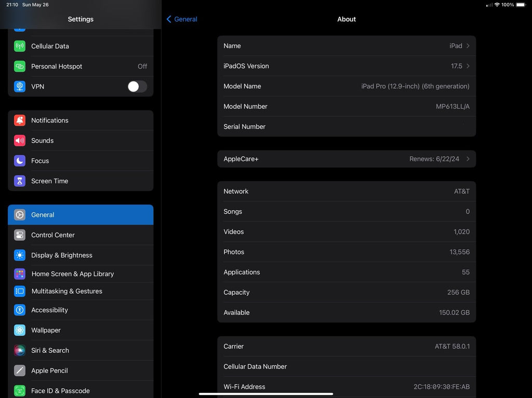Tap the Display & Brightness sun icon
Image resolution: width=532 pixels, height=398 pixels.
[20, 255]
